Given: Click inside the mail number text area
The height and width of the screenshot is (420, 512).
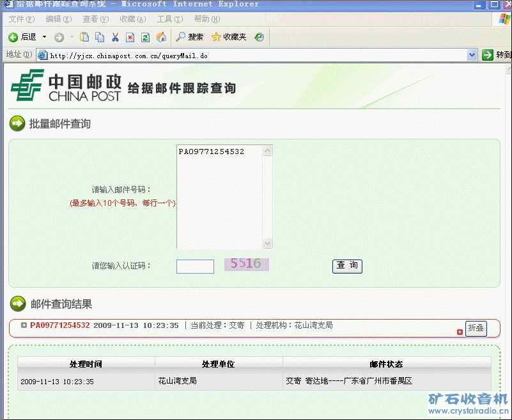Looking at the screenshot, I should pyautogui.click(x=219, y=197).
